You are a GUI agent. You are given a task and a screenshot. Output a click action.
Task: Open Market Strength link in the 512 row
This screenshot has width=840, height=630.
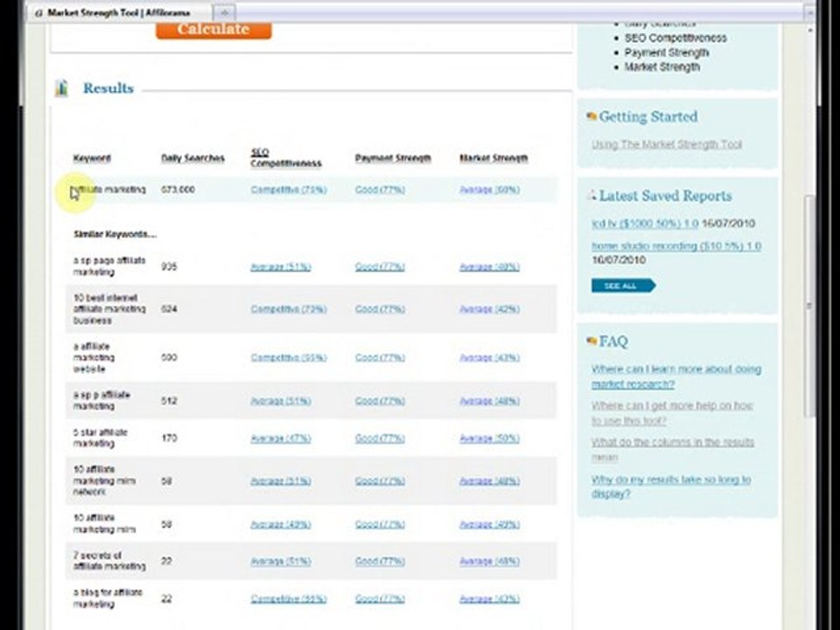tap(490, 401)
